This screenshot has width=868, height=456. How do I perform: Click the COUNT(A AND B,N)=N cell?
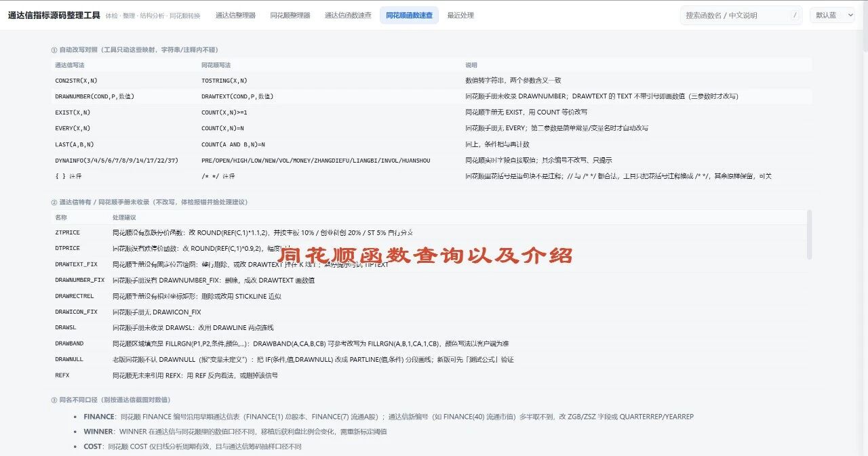(x=233, y=144)
